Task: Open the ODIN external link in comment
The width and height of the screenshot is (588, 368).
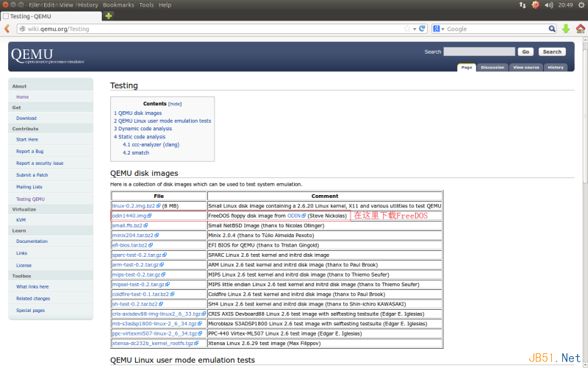Action: (296, 216)
